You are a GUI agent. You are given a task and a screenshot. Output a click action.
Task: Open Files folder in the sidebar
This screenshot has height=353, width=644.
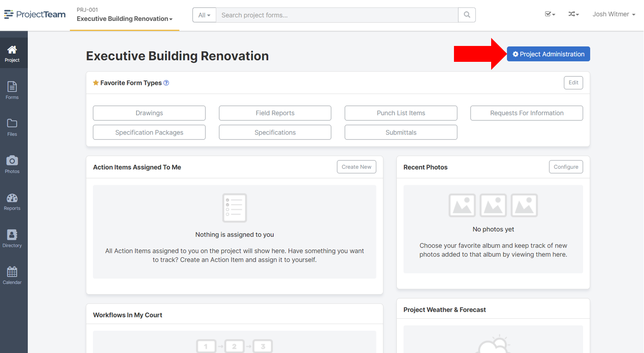(x=12, y=127)
